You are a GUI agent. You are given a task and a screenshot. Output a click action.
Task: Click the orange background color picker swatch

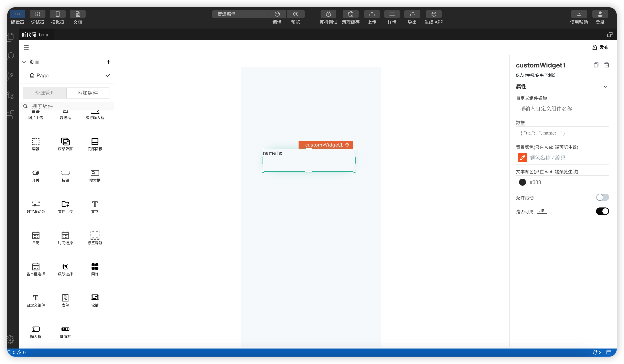[x=522, y=158]
